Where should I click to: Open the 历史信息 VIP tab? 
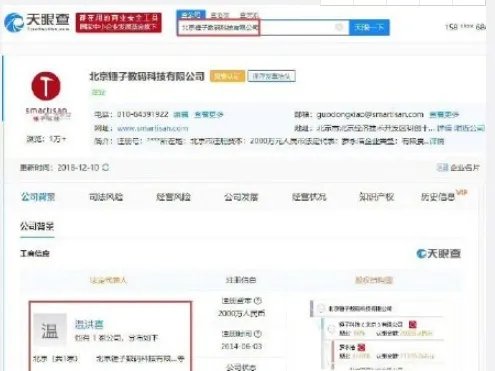443,196
